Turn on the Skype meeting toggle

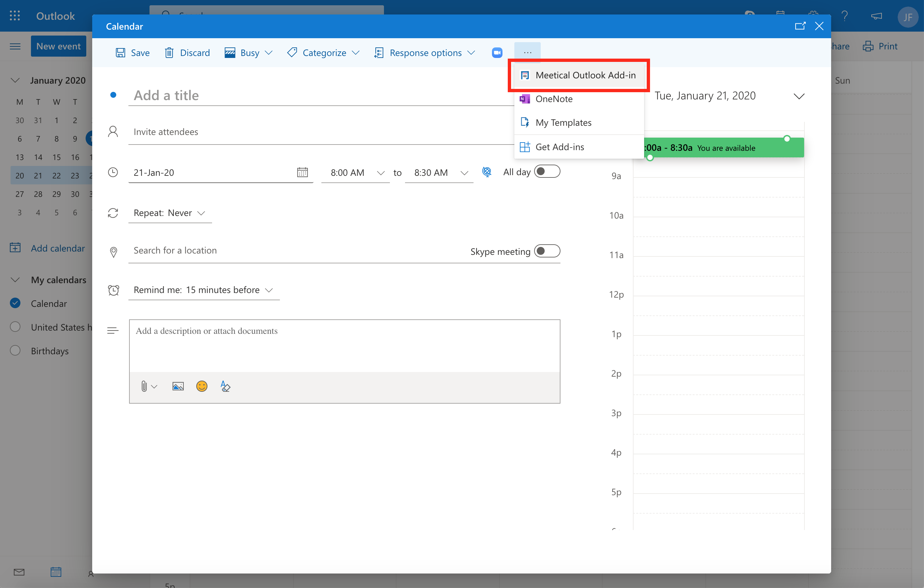[x=548, y=251]
